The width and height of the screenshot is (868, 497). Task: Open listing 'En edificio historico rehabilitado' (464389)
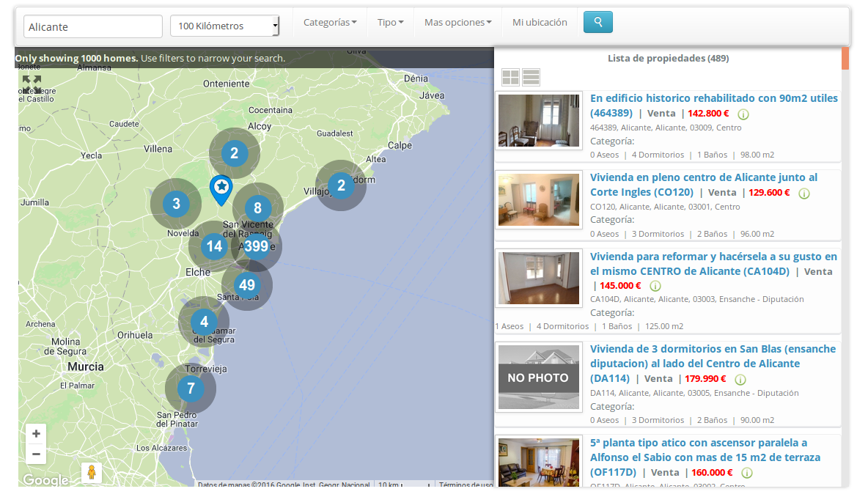(x=713, y=105)
